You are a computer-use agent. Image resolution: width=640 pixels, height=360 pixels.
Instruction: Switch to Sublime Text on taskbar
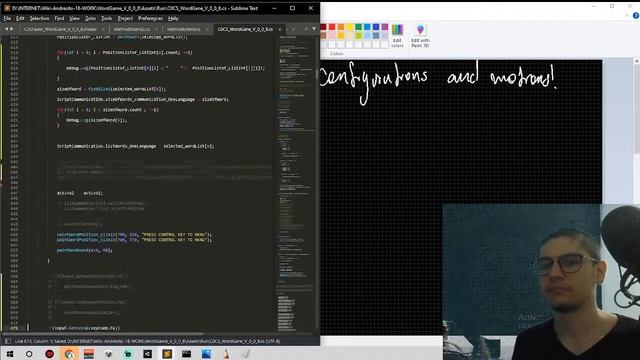point(167,354)
